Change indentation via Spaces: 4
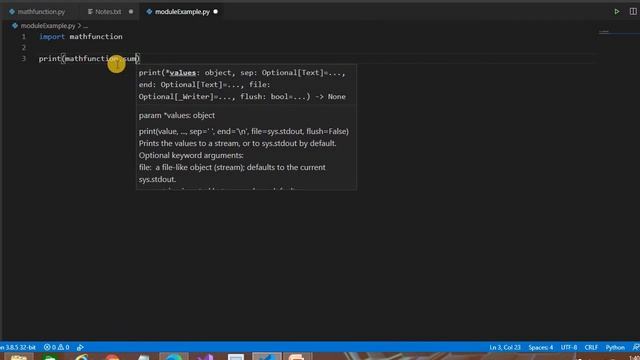640x360 pixels. (x=540, y=347)
